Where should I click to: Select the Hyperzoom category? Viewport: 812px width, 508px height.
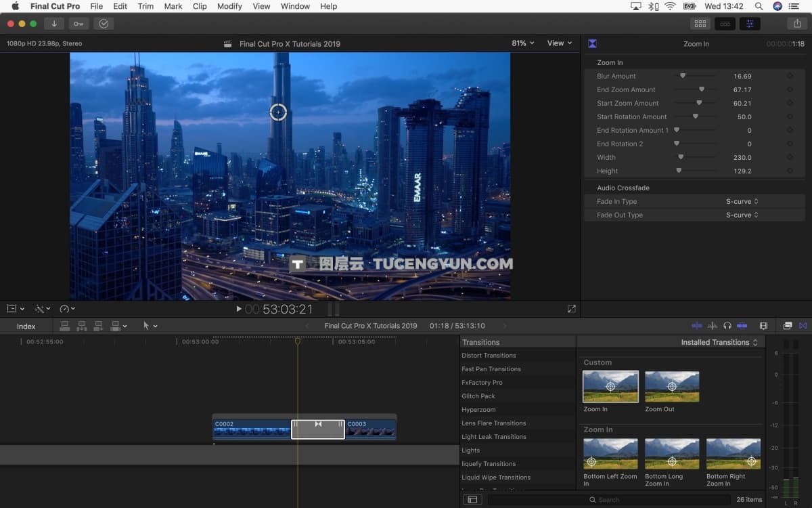(x=478, y=410)
